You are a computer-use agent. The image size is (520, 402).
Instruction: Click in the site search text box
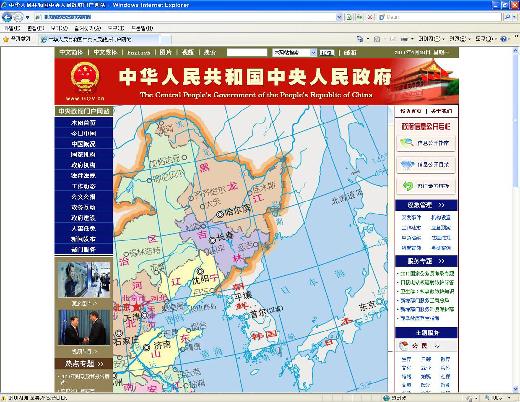[x=247, y=52]
